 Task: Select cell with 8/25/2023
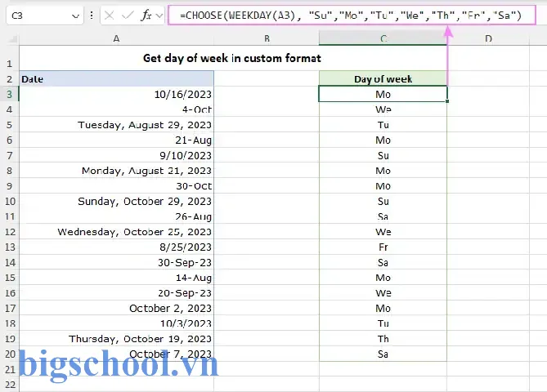pos(117,247)
